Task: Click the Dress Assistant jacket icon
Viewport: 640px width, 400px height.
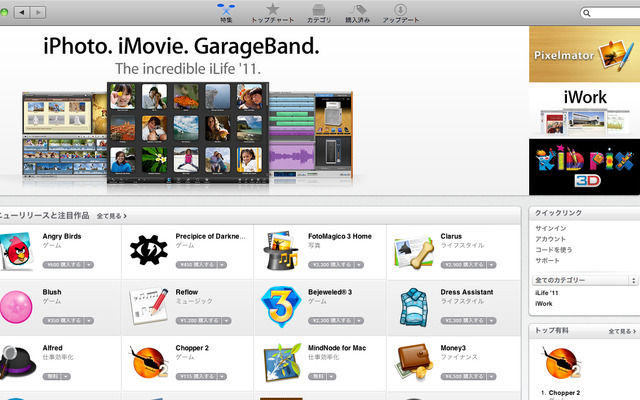Action: pos(414,307)
